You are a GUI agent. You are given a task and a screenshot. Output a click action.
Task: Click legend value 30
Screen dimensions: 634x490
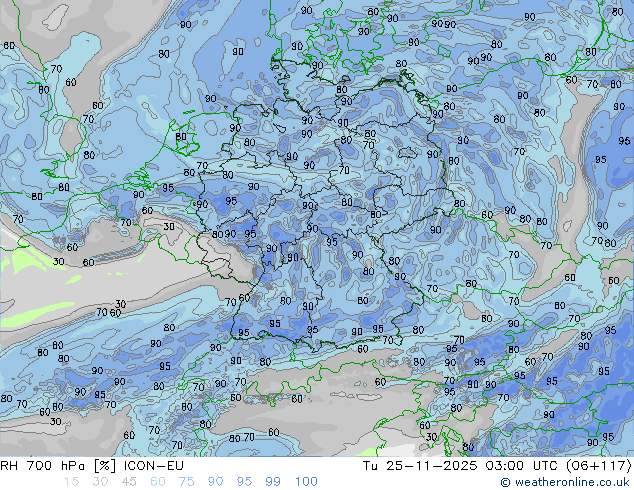click(100, 482)
